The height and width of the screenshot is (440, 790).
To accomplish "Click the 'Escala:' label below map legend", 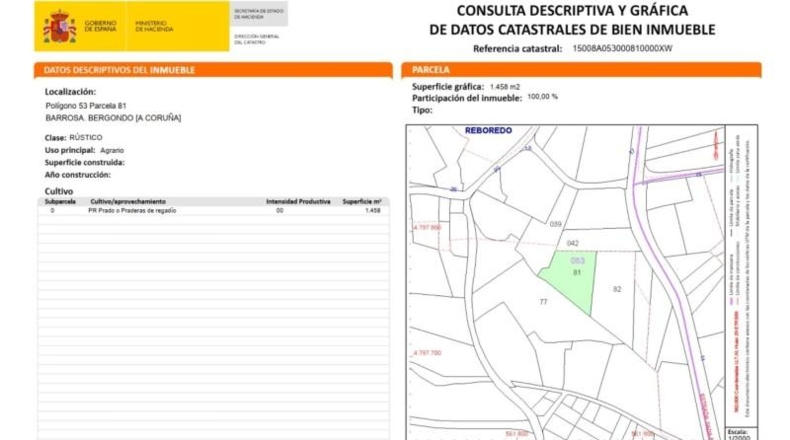I will tap(738, 432).
